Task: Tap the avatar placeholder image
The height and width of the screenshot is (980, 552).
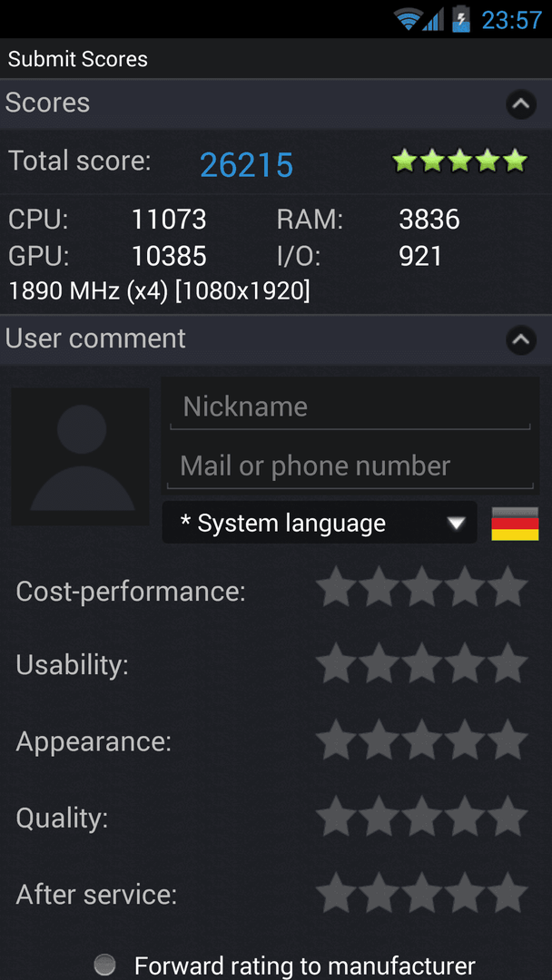Action: point(80,456)
